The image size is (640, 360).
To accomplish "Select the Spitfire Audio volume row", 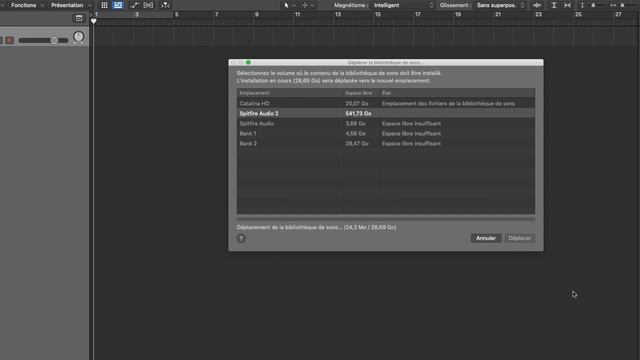I will 386,124.
